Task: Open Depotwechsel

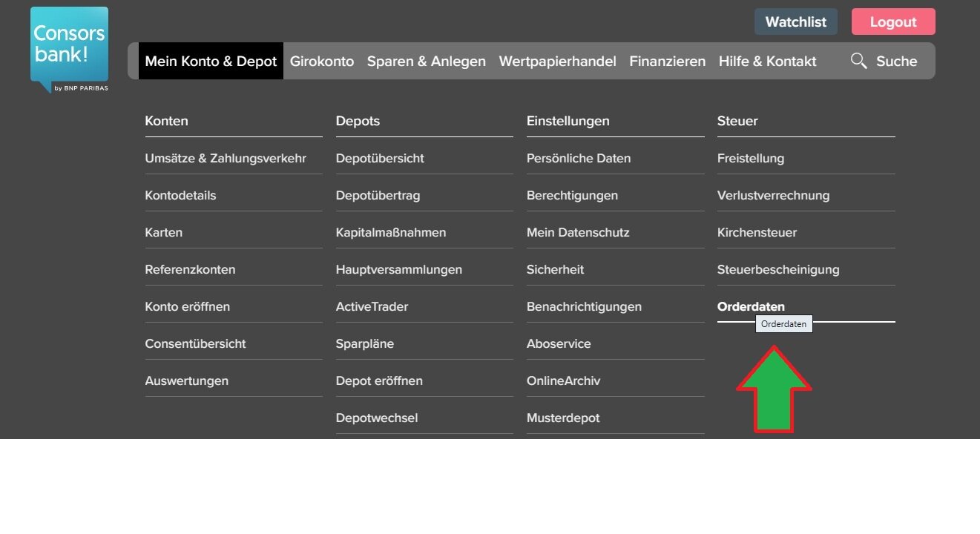Action: point(377,418)
